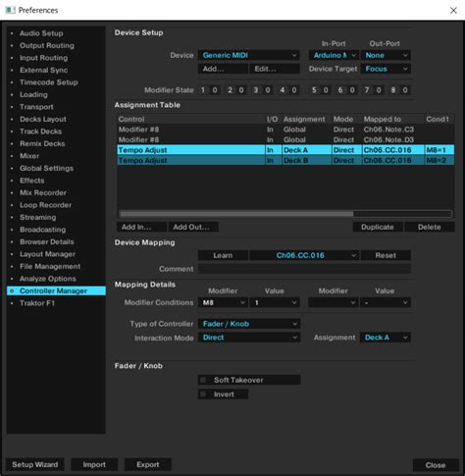This screenshot has width=465, height=476.
Task: Close the Preferences window with X
Action: click(x=453, y=11)
